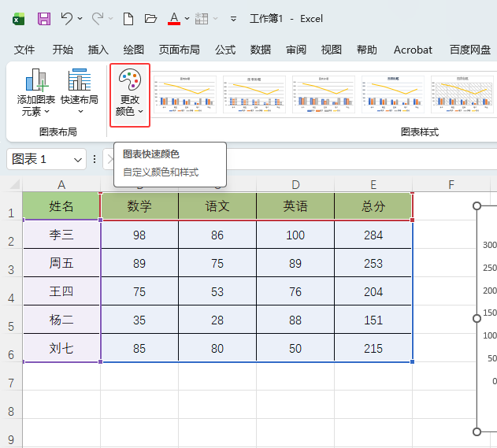Apply the fourth chart style thumbnail
Image resolution: width=497 pixels, height=448 pixels.
tap(393, 94)
